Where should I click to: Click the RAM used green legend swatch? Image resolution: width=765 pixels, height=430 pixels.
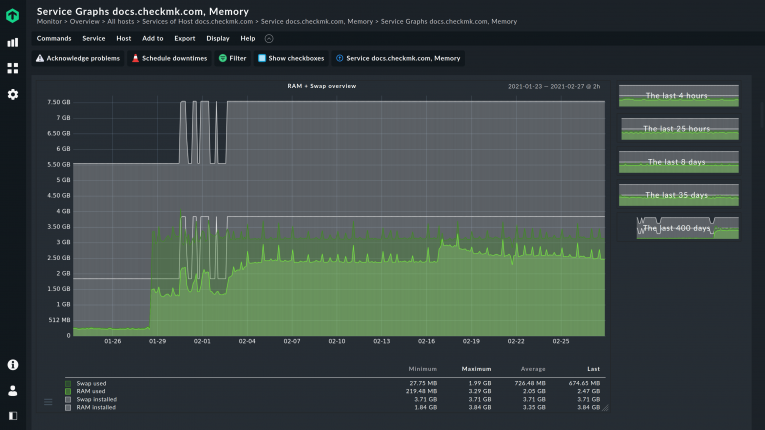68,391
